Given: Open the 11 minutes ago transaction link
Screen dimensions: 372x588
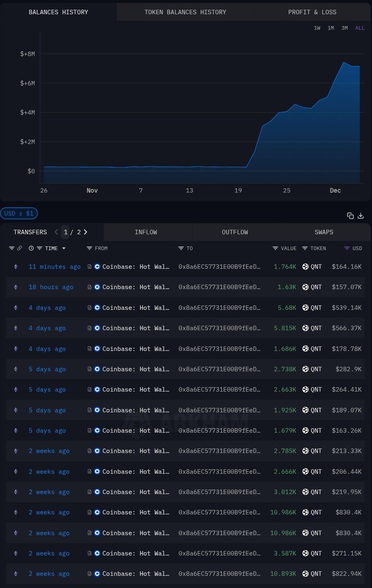Looking at the screenshot, I should (54, 267).
